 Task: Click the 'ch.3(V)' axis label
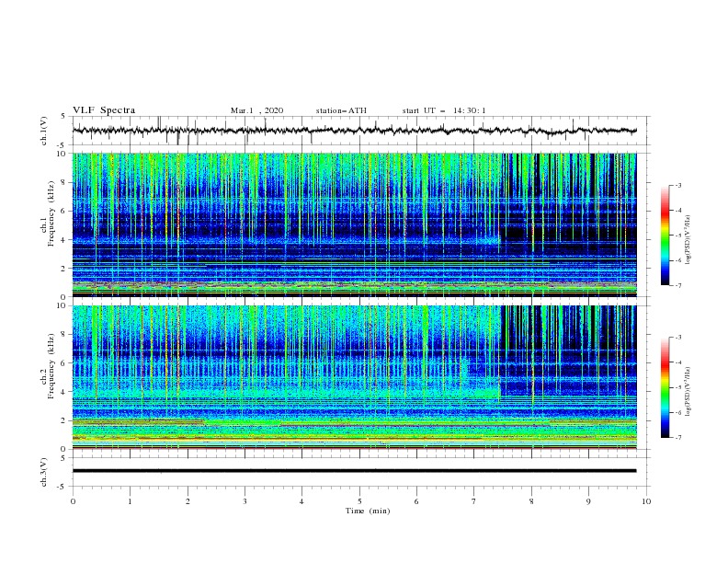coord(44,472)
